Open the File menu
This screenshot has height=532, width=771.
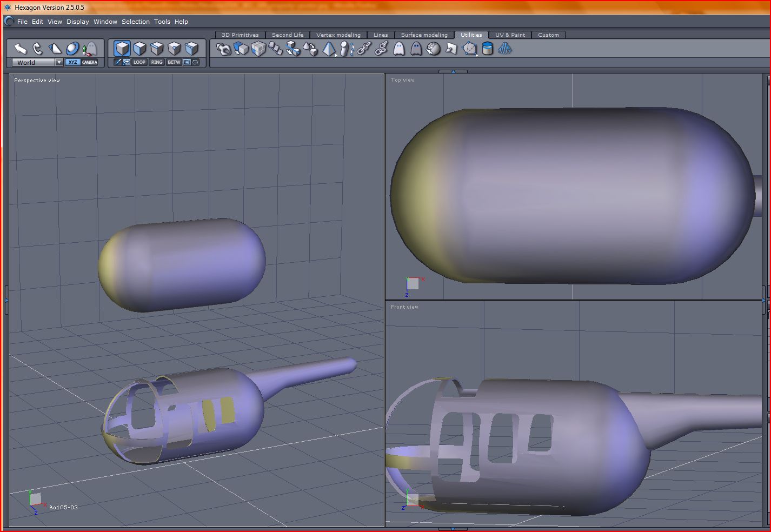(x=22, y=22)
